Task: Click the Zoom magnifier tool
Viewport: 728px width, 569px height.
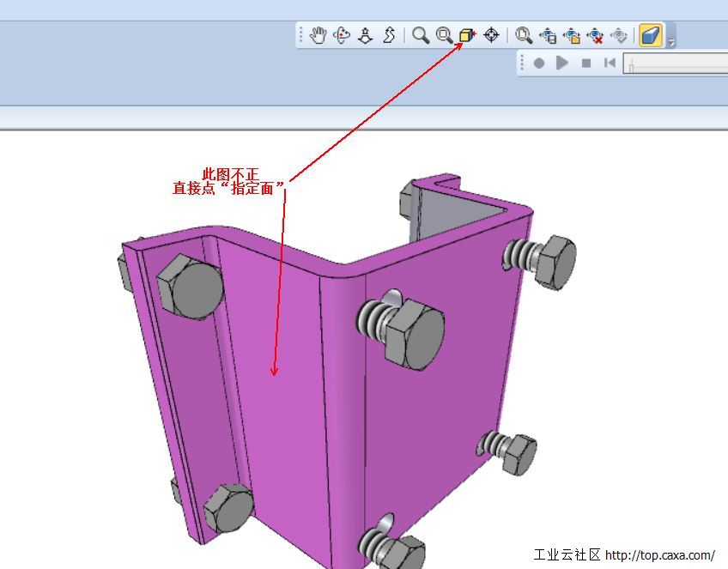Action: (421, 35)
